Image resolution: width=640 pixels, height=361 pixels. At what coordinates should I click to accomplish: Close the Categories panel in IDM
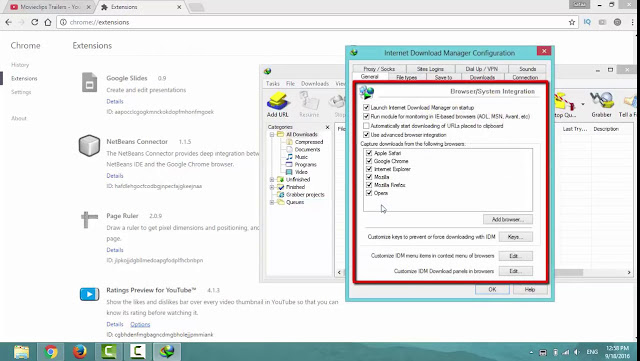point(327,127)
